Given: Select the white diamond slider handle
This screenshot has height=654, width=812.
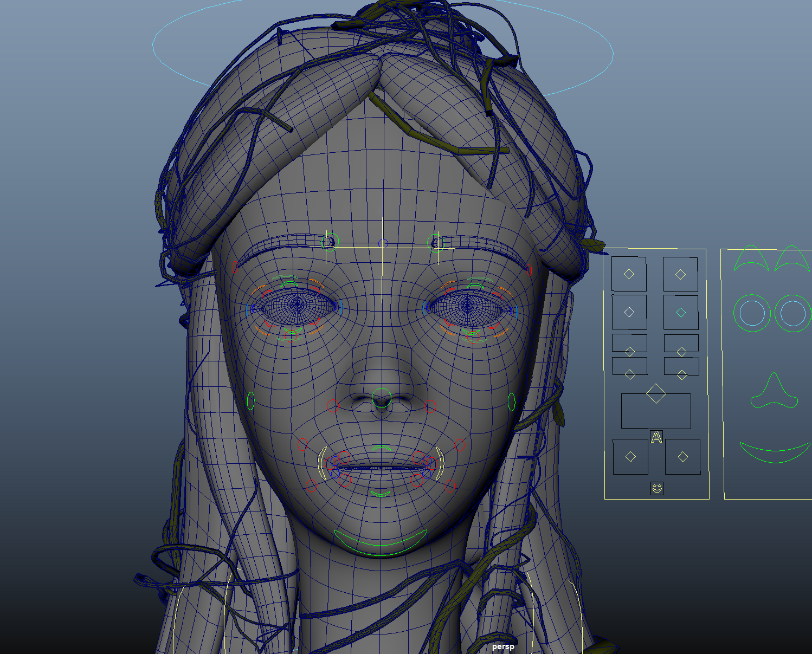Looking at the screenshot, I should pyautogui.click(x=629, y=312).
